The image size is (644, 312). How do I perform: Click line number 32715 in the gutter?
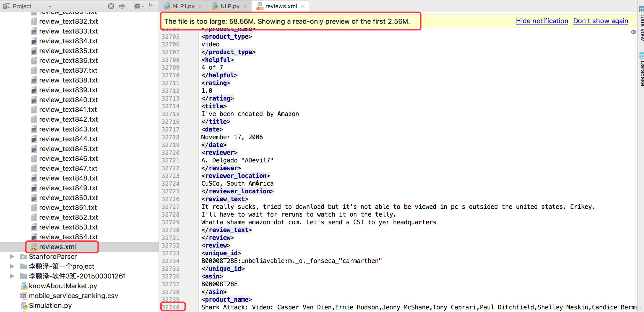pos(170,114)
